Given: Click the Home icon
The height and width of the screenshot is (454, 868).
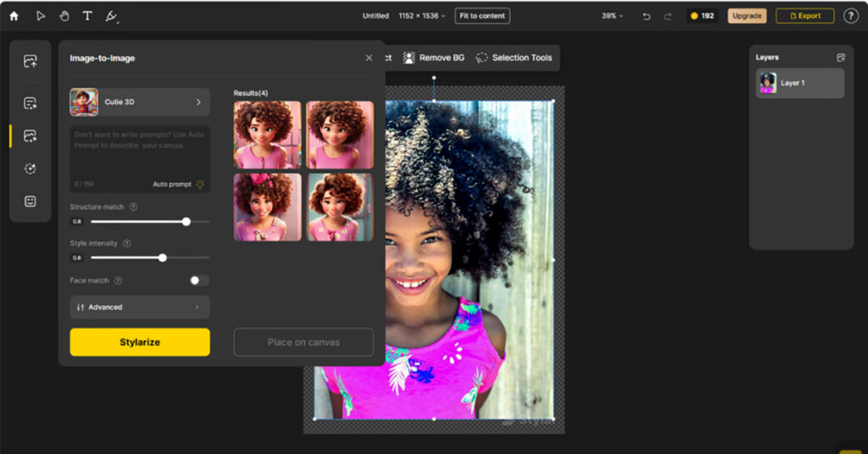Looking at the screenshot, I should pos(14,16).
